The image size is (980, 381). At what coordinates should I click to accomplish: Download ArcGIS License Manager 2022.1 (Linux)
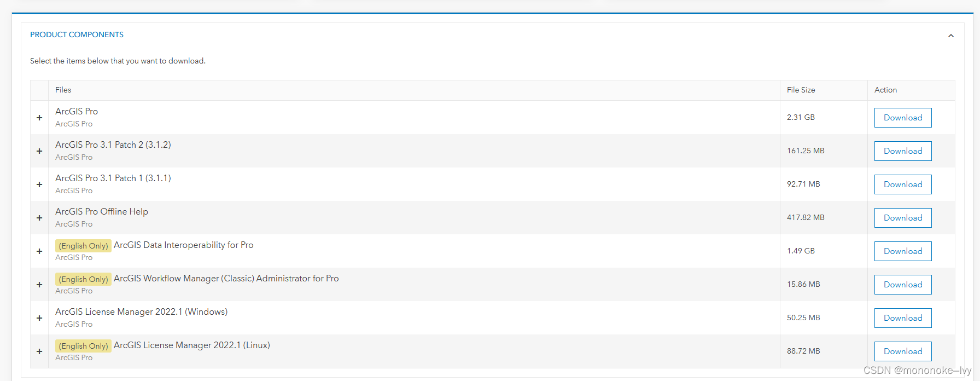click(x=903, y=351)
